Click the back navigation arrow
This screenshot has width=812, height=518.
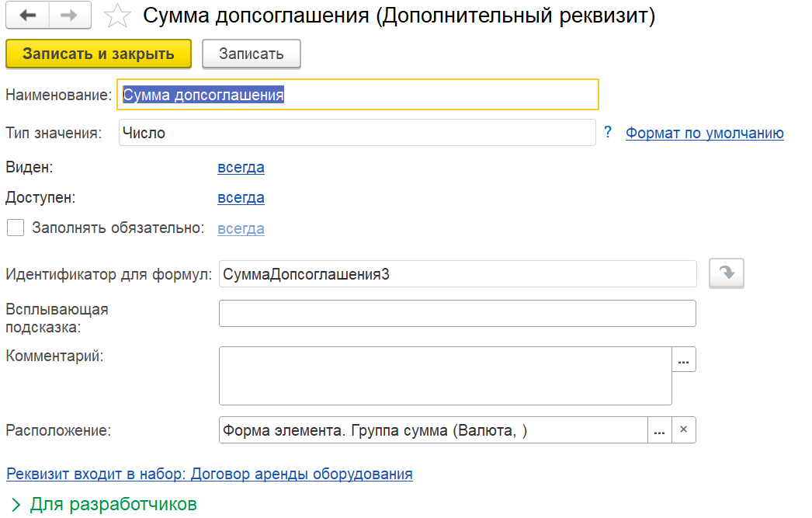click(x=28, y=16)
